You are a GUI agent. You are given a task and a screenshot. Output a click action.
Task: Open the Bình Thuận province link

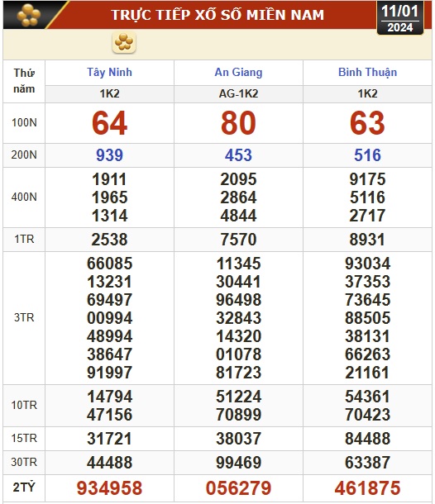point(367,73)
